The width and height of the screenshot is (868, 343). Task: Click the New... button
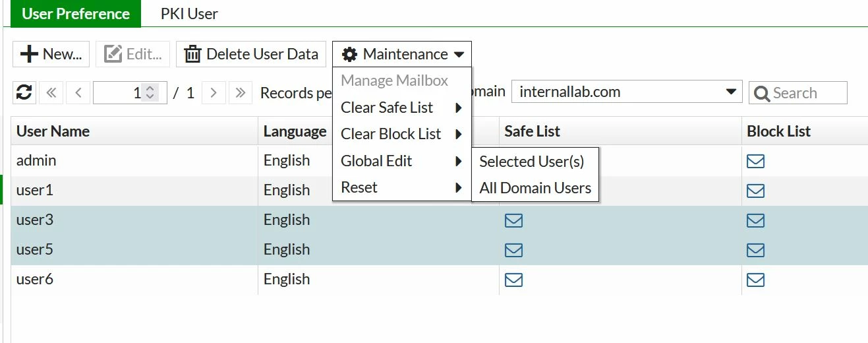click(51, 54)
